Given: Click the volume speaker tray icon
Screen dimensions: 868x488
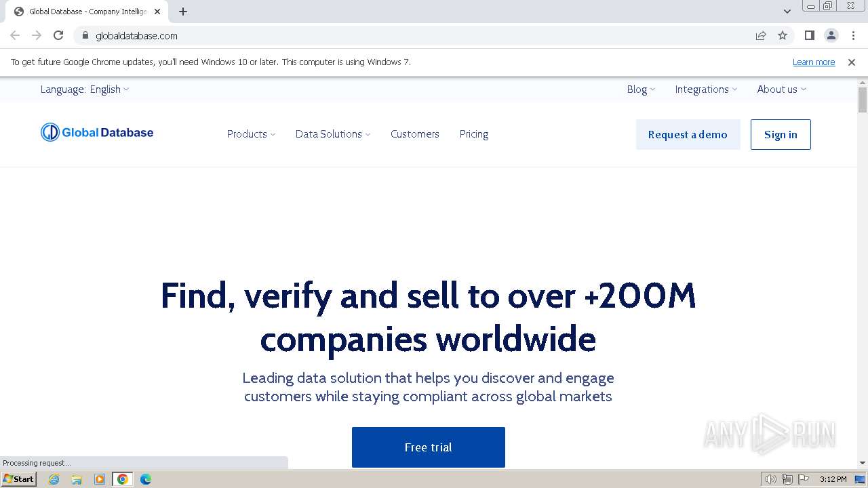Looking at the screenshot, I should point(771,479).
